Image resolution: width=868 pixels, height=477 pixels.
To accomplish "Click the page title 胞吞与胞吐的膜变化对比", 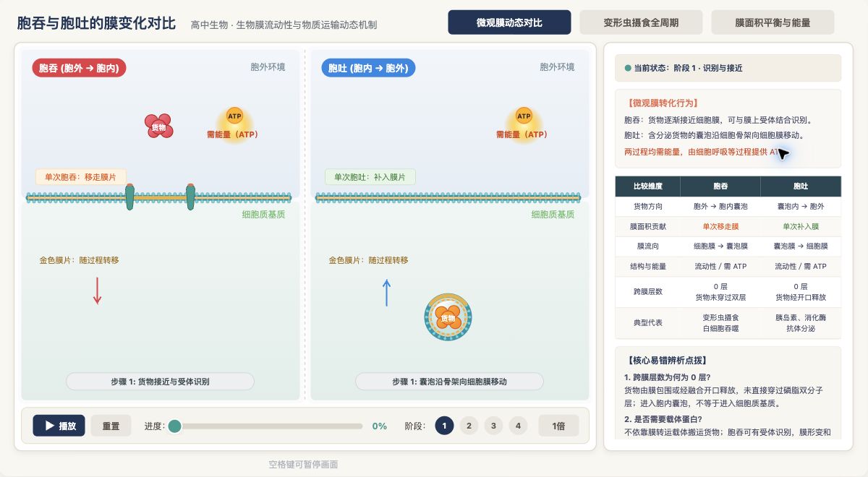I will 96,23.
